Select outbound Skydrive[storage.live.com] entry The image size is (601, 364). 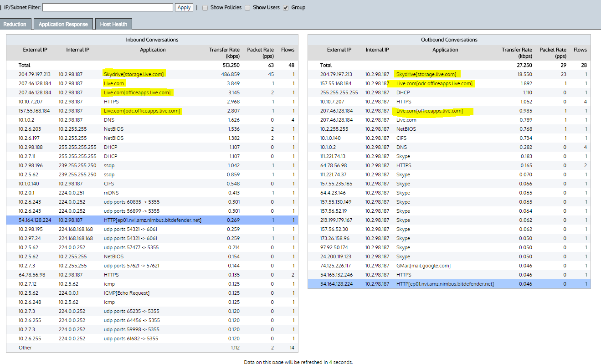(426, 74)
